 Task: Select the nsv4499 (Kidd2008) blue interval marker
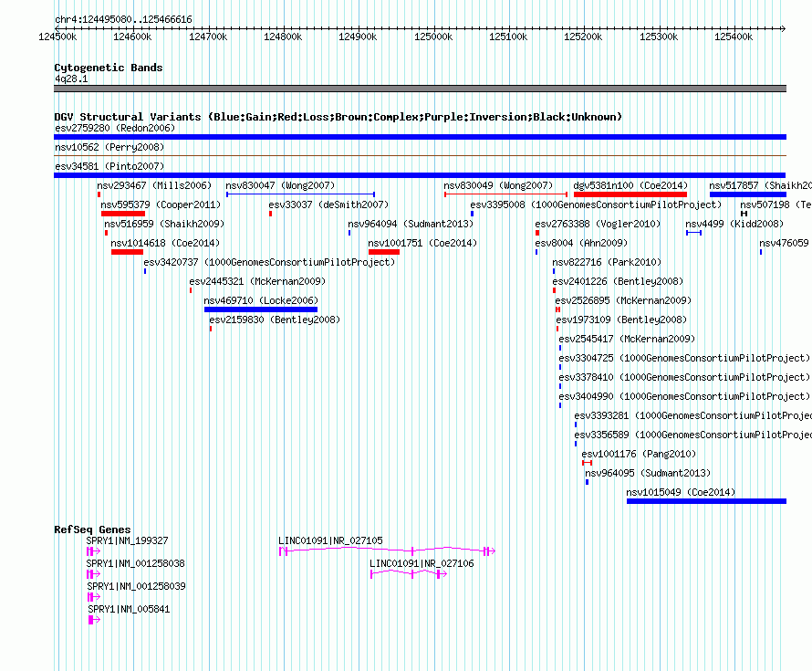694,233
